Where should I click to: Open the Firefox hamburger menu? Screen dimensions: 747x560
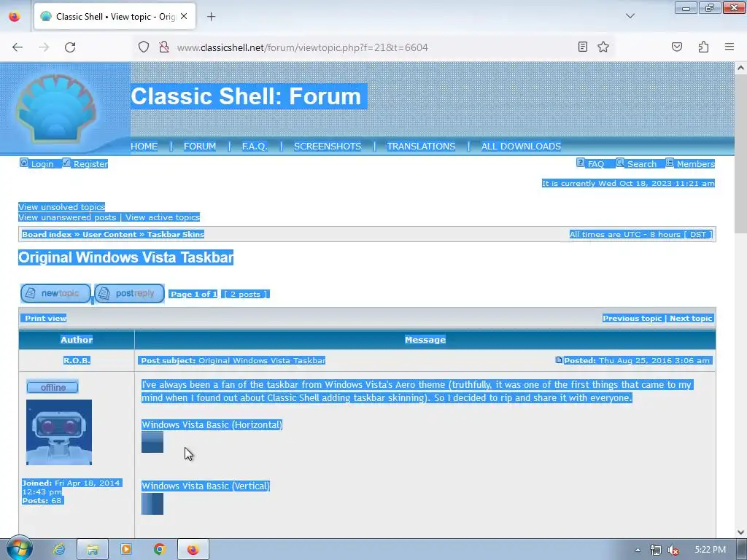(x=729, y=47)
